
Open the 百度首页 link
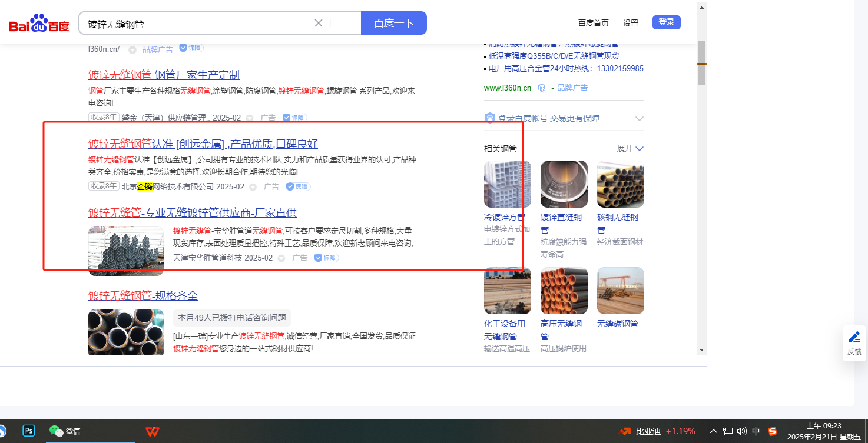click(x=594, y=23)
